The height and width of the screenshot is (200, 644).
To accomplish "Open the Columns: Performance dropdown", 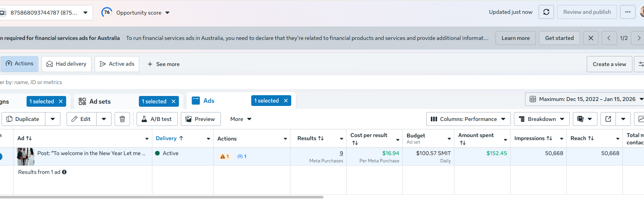I will point(468,119).
